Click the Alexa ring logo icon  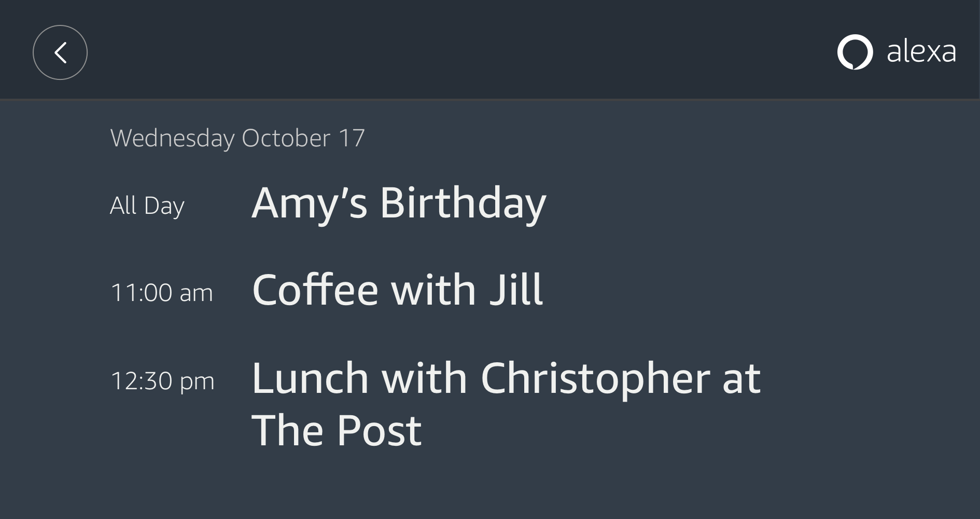[x=855, y=52]
